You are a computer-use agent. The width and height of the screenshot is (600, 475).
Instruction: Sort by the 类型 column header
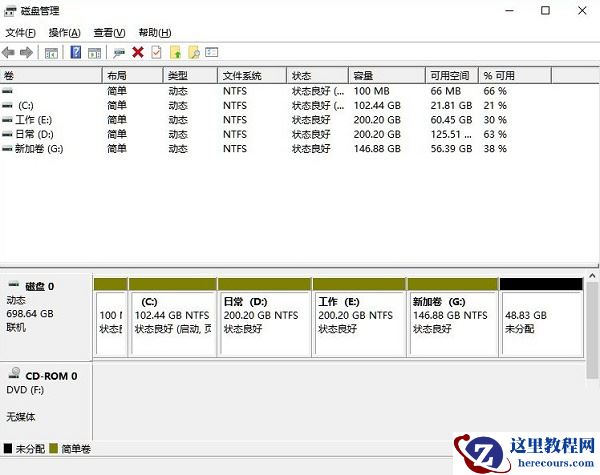coord(190,75)
